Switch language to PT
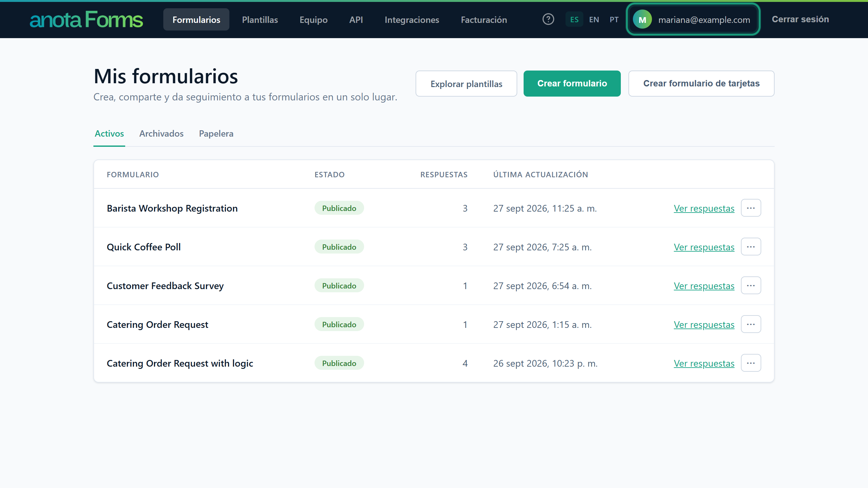 coord(614,20)
